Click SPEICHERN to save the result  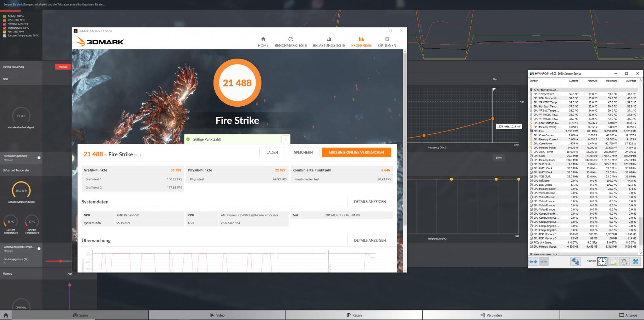point(303,152)
